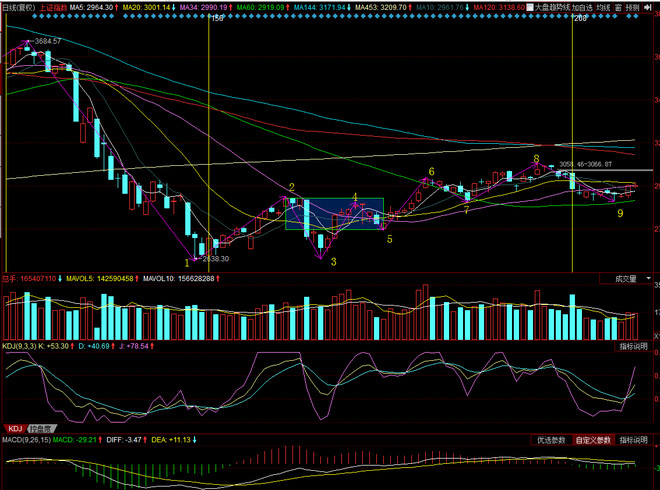Screen dimensions: 660x490
Task: Click the 预测 button
Action: click(x=632, y=7)
